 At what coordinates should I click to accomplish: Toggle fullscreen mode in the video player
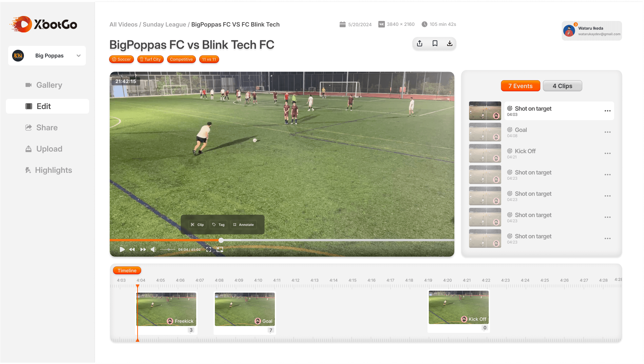pos(209,249)
